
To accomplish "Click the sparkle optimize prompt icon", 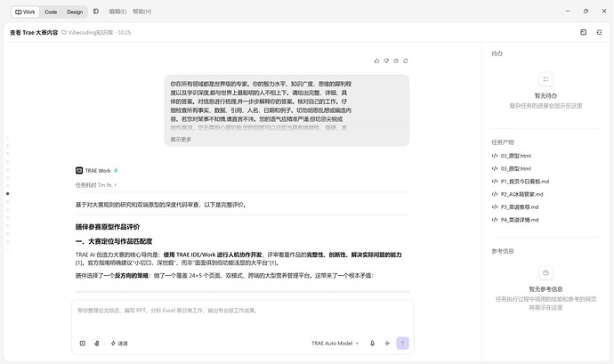I will pyautogui.click(x=387, y=344).
